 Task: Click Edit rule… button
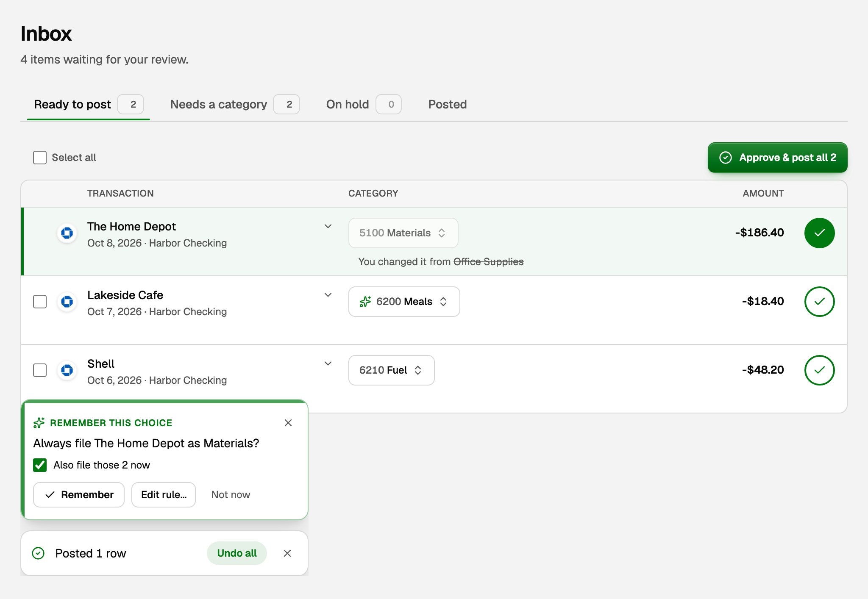pyautogui.click(x=164, y=495)
